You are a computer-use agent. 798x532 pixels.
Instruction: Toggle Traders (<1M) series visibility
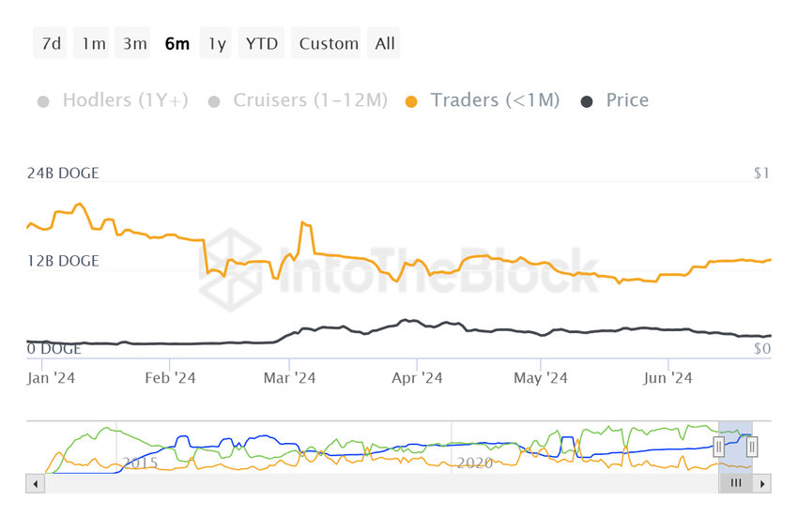pos(495,100)
